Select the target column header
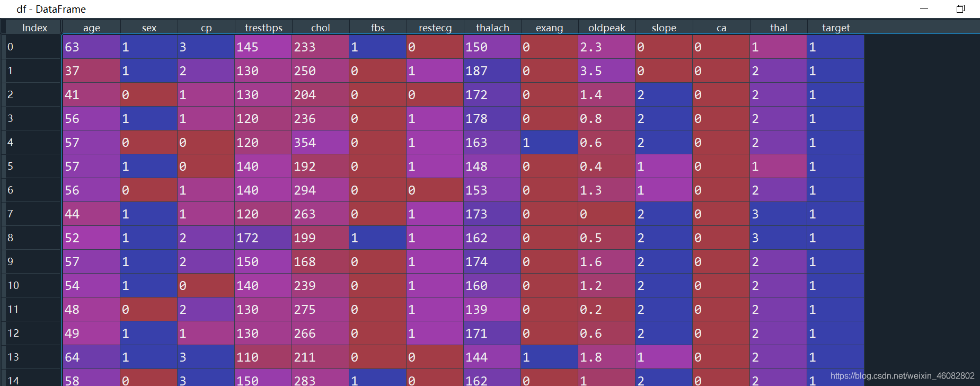This screenshot has width=980, height=386. 836,28
